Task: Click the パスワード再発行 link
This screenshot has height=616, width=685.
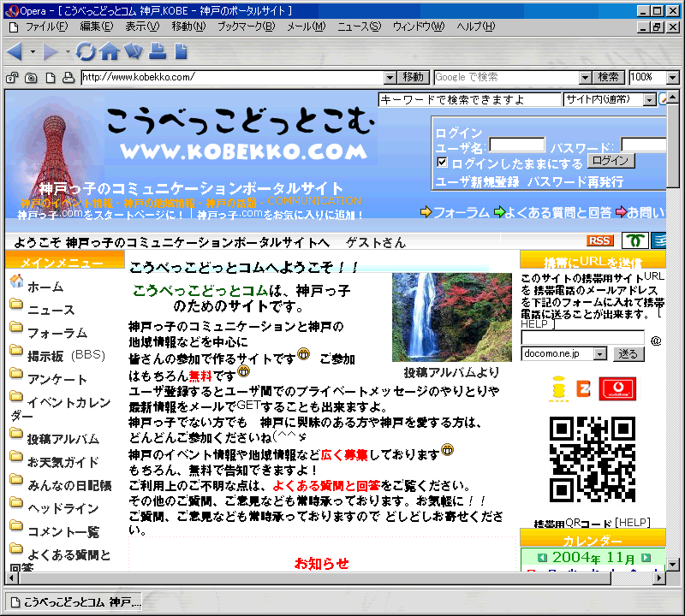Action: (x=575, y=181)
